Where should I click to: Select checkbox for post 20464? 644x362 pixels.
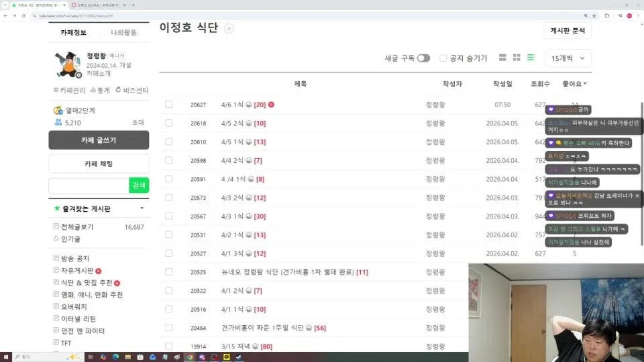[169, 328]
